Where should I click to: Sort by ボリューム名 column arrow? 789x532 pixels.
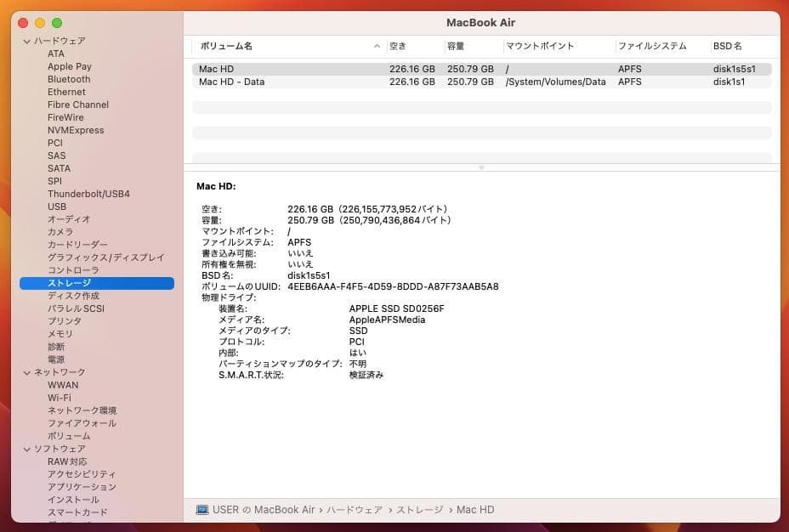tap(377, 46)
